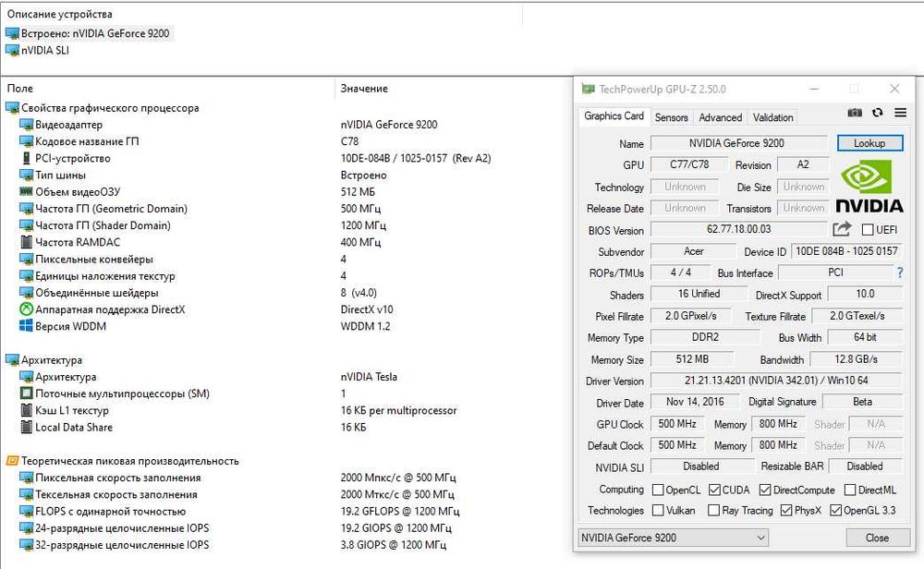The image size is (924, 569).
Task: Click the nVIDIA SLI device icon
Action: click(12, 51)
